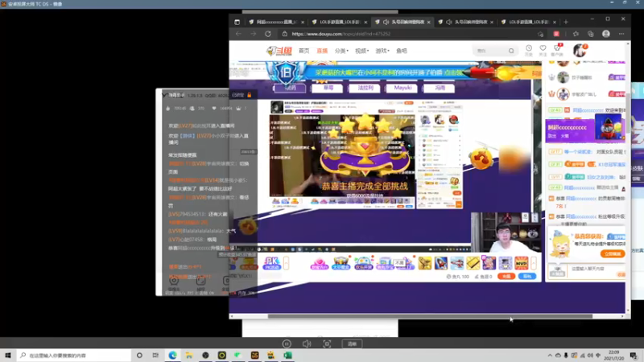Open the treasure chest activity icon
This screenshot has width=644, height=362.
[x=341, y=263]
